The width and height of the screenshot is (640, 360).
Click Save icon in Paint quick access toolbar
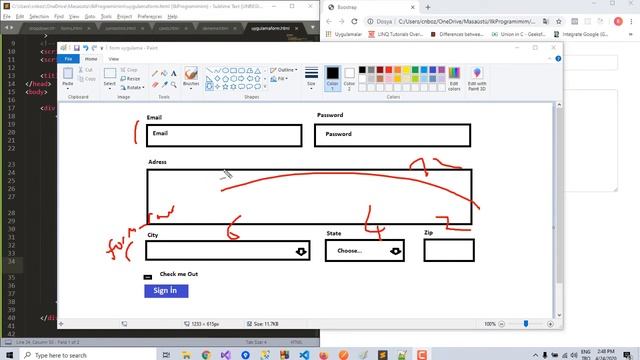(x=76, y=48)
